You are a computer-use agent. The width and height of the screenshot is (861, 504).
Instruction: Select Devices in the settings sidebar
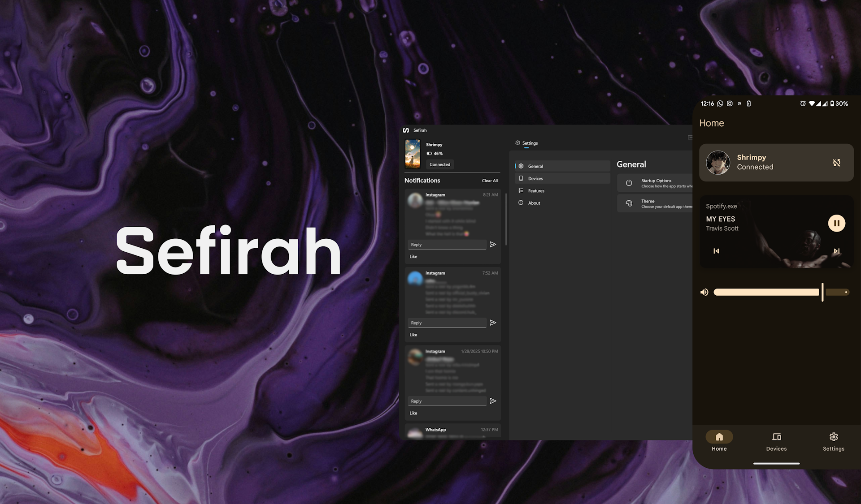[562, 178]
